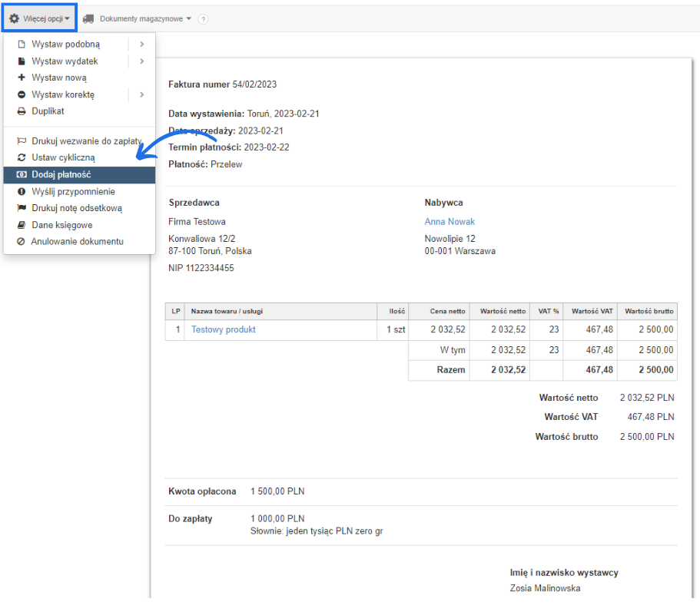
Task: Open the Anna Nowak buyer link
Action: (x=450, y=222)
